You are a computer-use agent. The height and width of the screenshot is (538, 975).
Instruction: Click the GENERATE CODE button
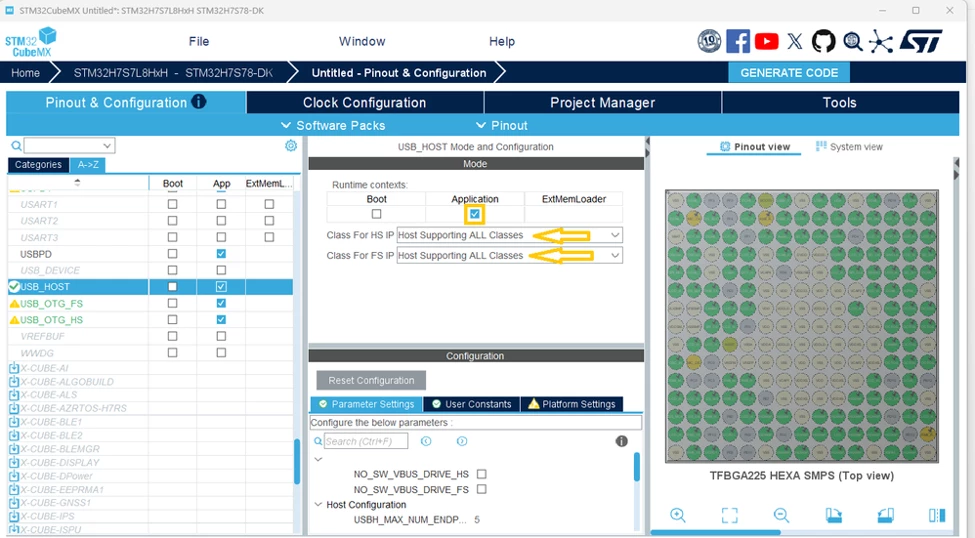[789, 73]
